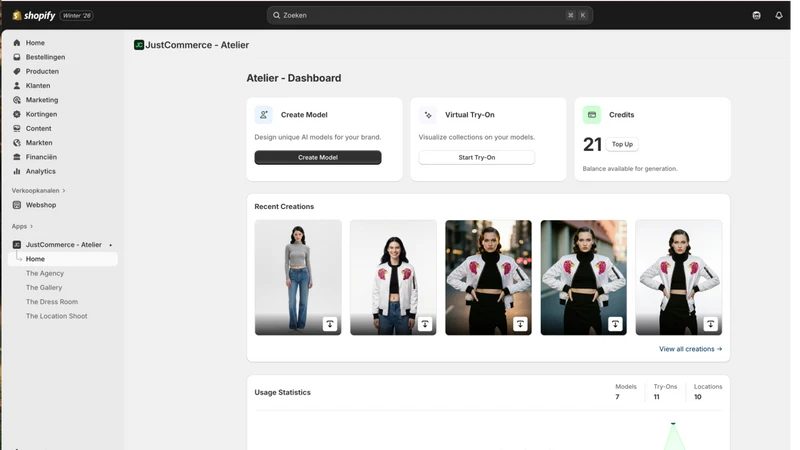This screenshot has width=800, height=450.
Task: Open the grey top and jeans model thumbnail
Action: click(x=298, y=278)
